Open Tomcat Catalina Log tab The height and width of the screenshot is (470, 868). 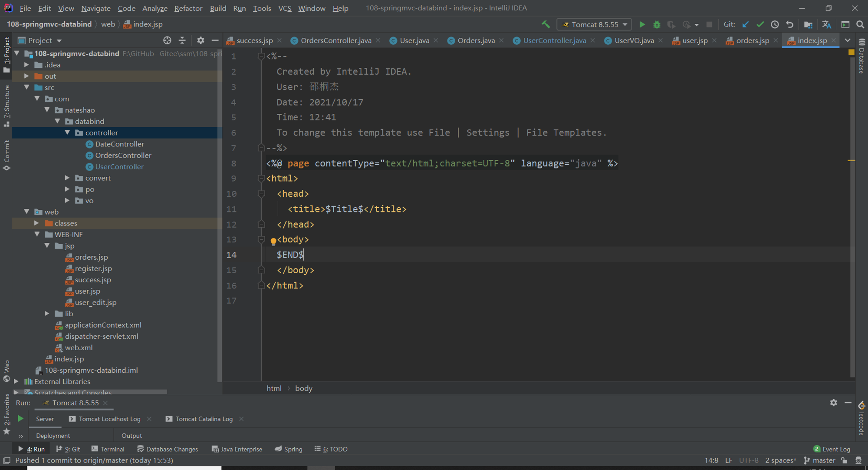point(204,419)
